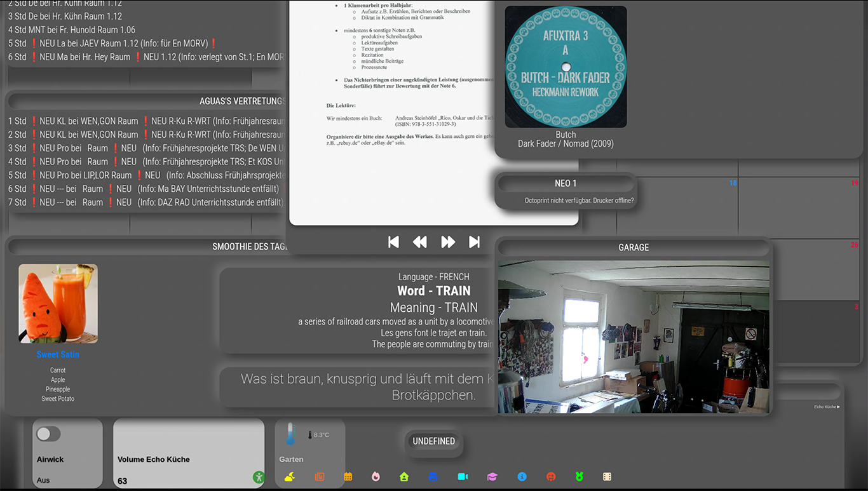This screenshot has width=868, height=491.
Task: Open the orange calendar icon page
Action: [x=348, y=476]
